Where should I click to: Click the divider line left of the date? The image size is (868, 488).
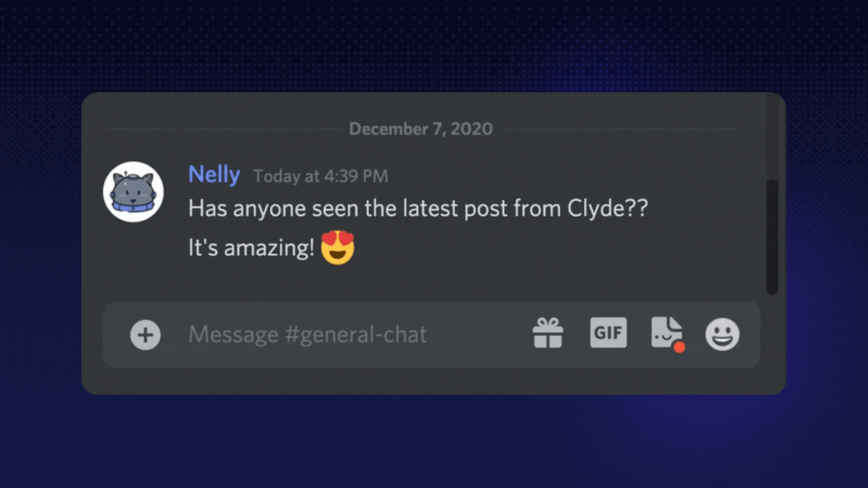[222, 128]
